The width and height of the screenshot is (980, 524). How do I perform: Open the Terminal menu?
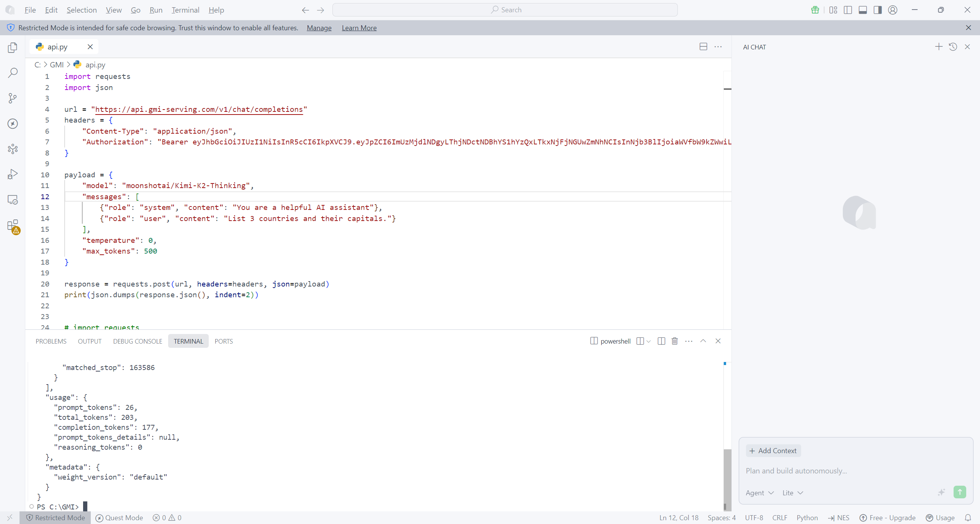[x=185, y=10]
